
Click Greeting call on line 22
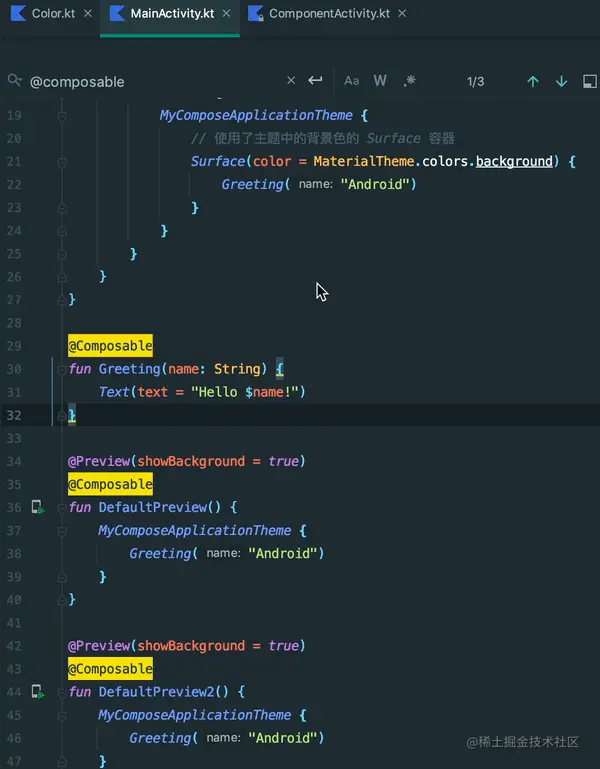pos(252,184)
